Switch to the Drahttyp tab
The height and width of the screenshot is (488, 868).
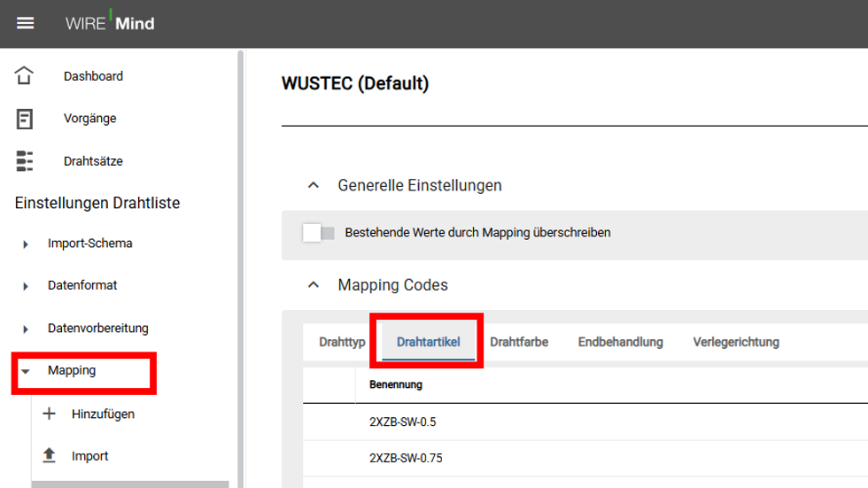(x=342, y=342)
